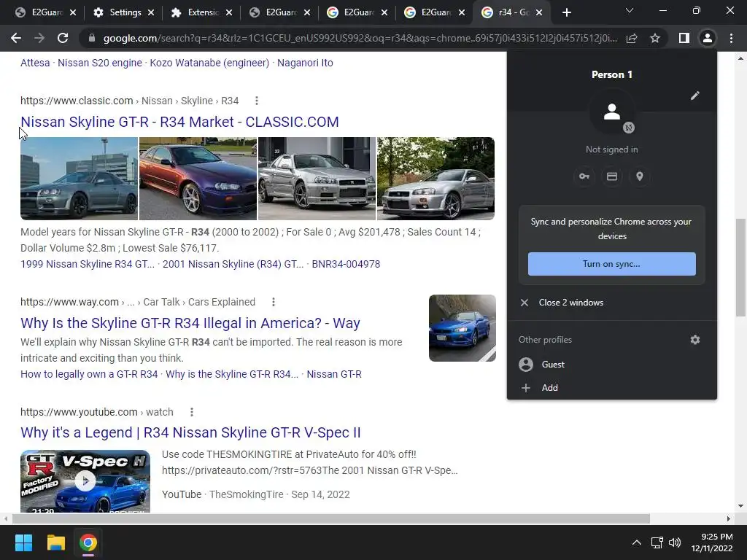747x560 pixels.
Task: Open 1999 Nissan Skyline R34 GT sublink
Action: point(88,264)
